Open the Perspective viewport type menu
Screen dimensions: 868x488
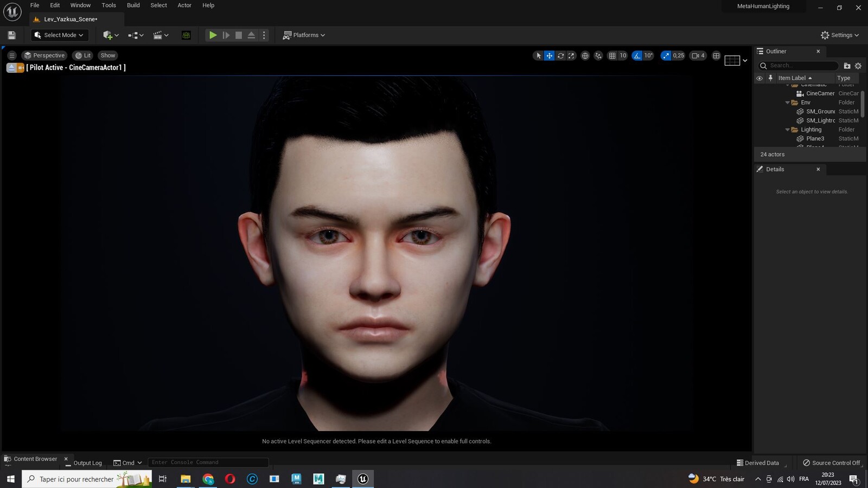pyautogui.click(x=44, y=55)
